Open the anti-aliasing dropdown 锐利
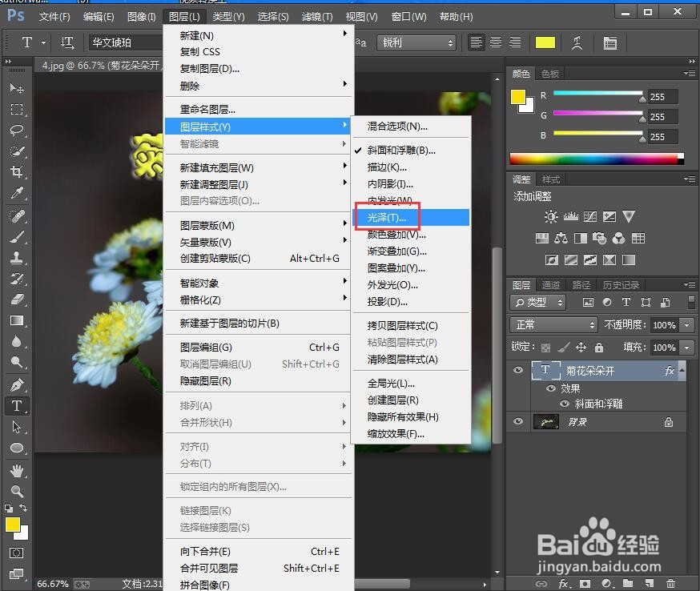The width and height of the screenshot is (700, 591). [x=416, y=43]
